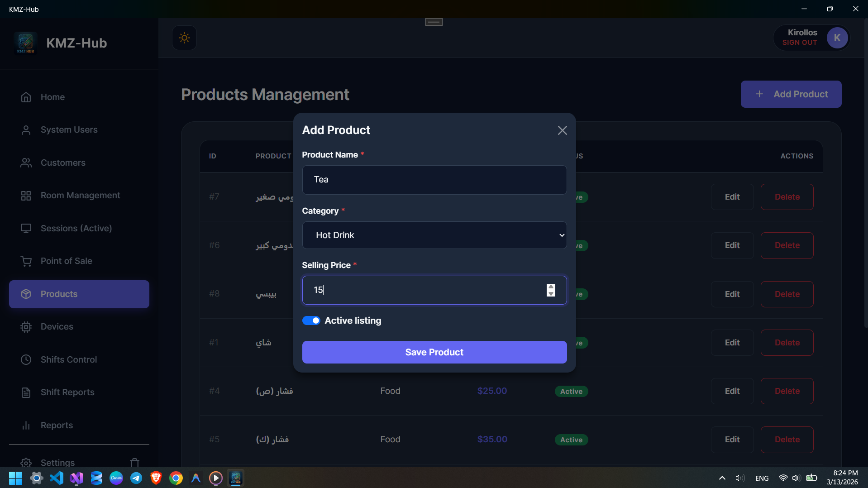Disable the Active listing toggle
The image size is (868, 488).
pos(311,321)
